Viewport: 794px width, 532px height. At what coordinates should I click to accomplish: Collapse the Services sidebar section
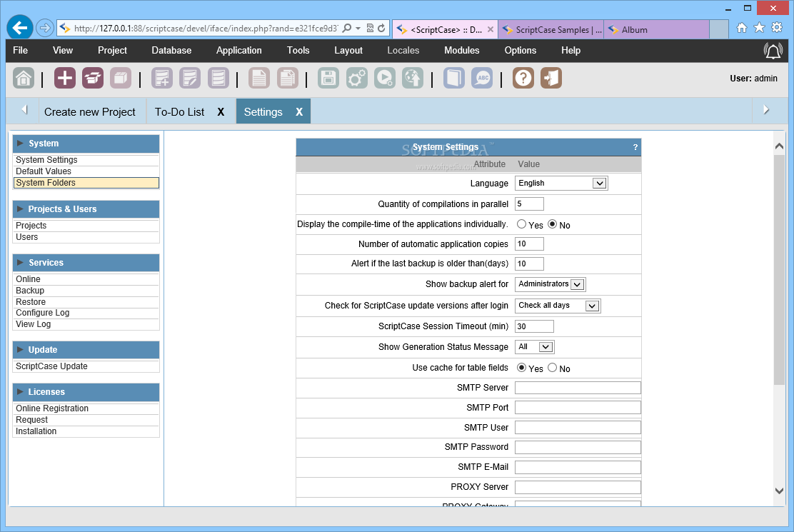86,263
